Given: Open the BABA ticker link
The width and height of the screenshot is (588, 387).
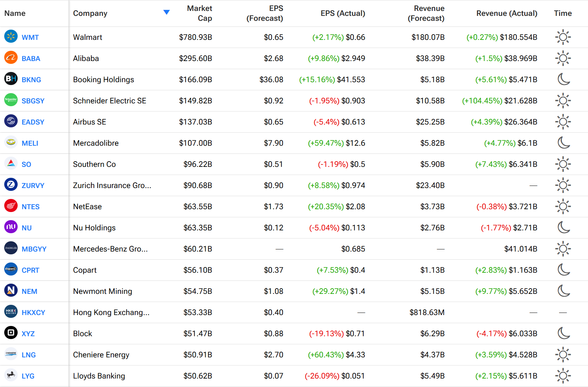Looking at the screenshot, I should 31,59.
